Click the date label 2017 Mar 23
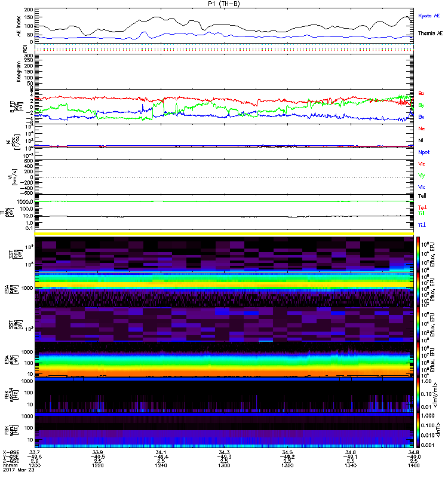Screen dimensions: 448x478 [x=19, y=470]
